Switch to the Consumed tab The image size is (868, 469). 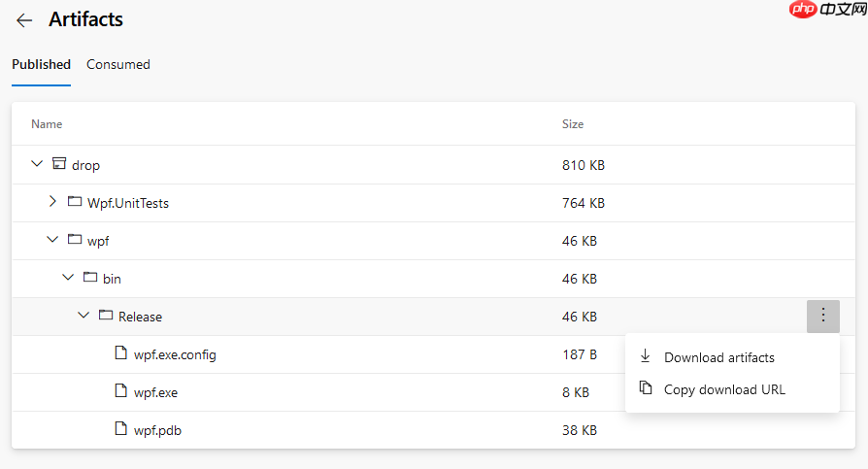click(x=117, y=64)
